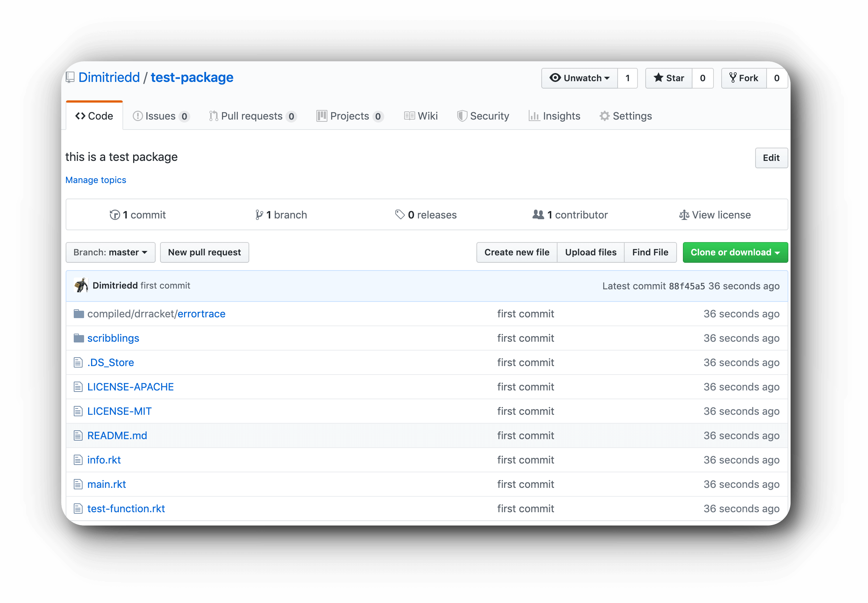Screen dimensions: 868x603
Task: Click 'first commit' message in .DS_Store row
Action: tap(525, 362)
